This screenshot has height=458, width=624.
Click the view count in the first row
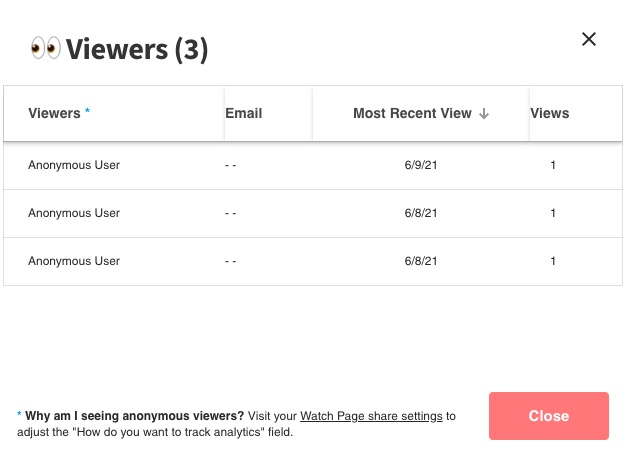coord(553,165)
